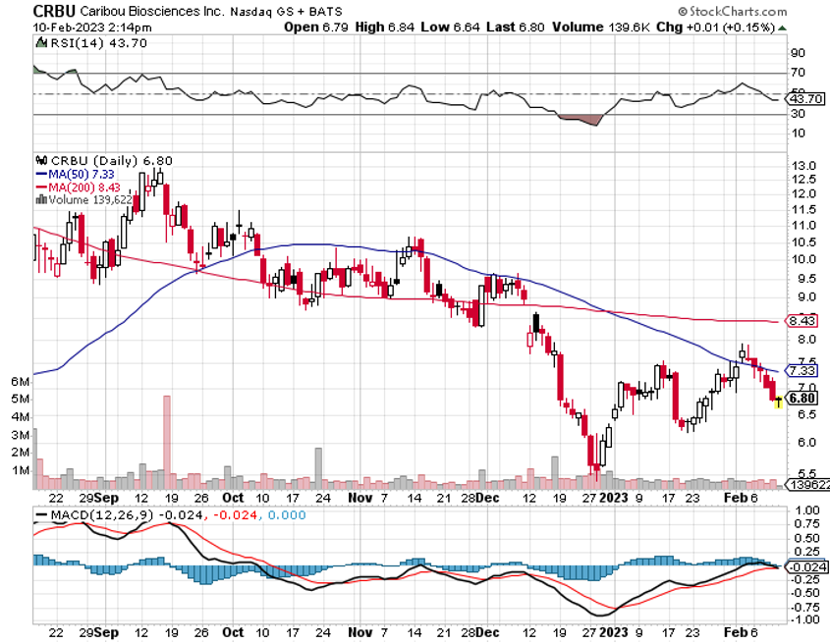
Task: Select the red MA(200) legend line swatch
Action: [x=41, y=188]
